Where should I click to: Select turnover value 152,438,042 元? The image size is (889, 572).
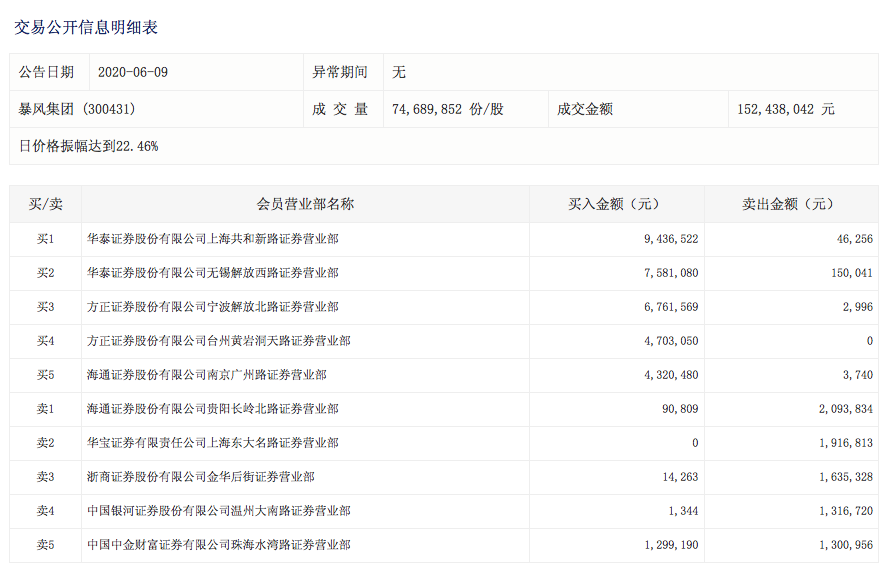tap(786, 109)
